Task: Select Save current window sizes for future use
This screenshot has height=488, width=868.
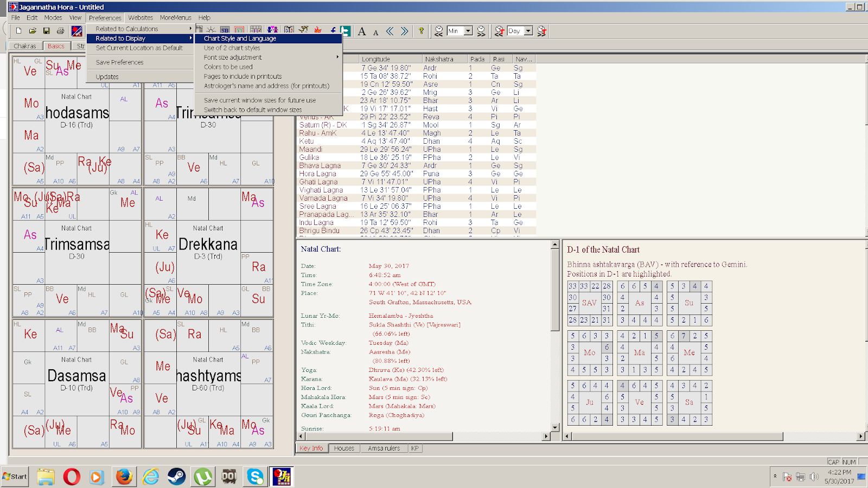Action: point(268,100)
